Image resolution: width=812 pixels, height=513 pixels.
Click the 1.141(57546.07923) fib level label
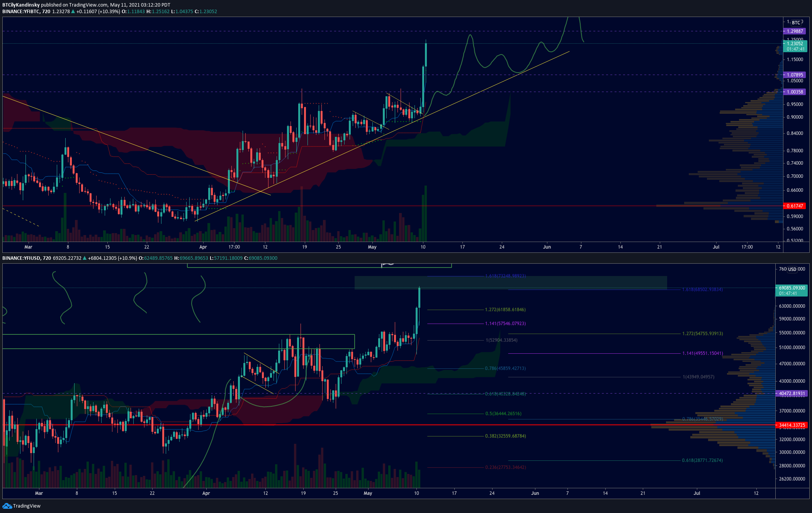(505, 324)
